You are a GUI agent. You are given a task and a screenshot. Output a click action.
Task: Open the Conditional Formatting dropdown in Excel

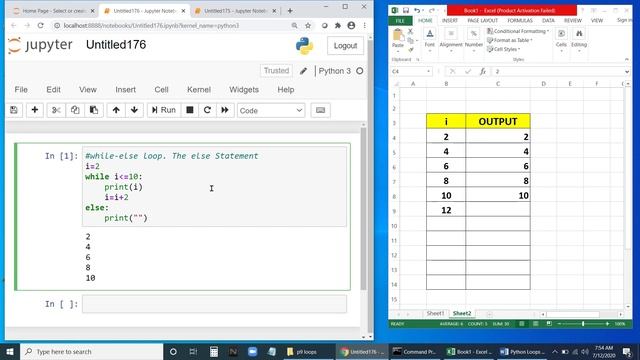518,31
